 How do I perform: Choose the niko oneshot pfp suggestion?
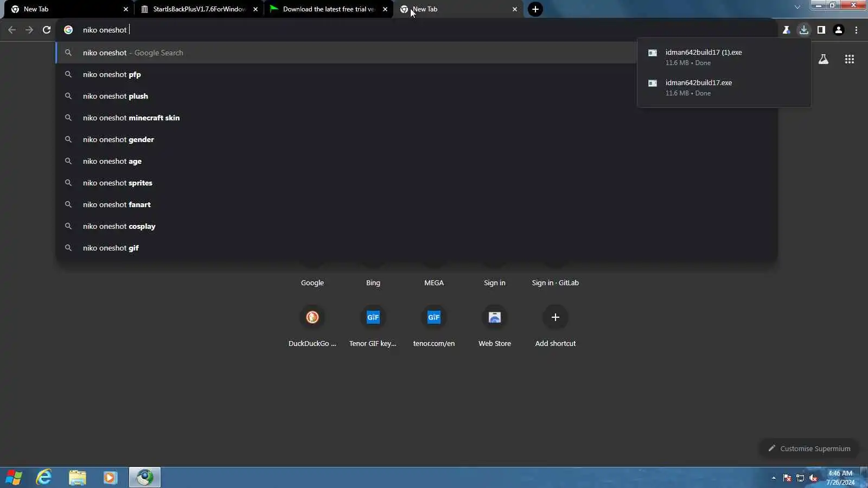pyautogui.click(x=417, y=74)
